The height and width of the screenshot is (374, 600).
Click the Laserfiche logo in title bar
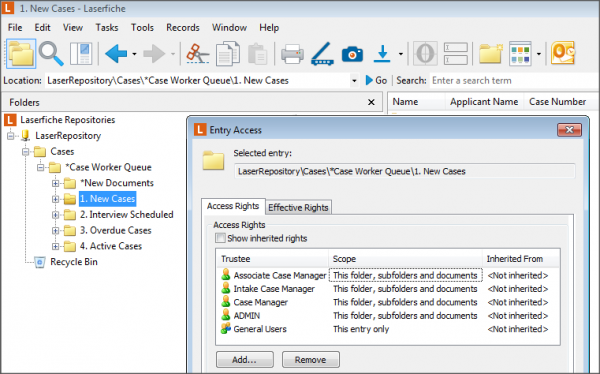coord(8,8)
